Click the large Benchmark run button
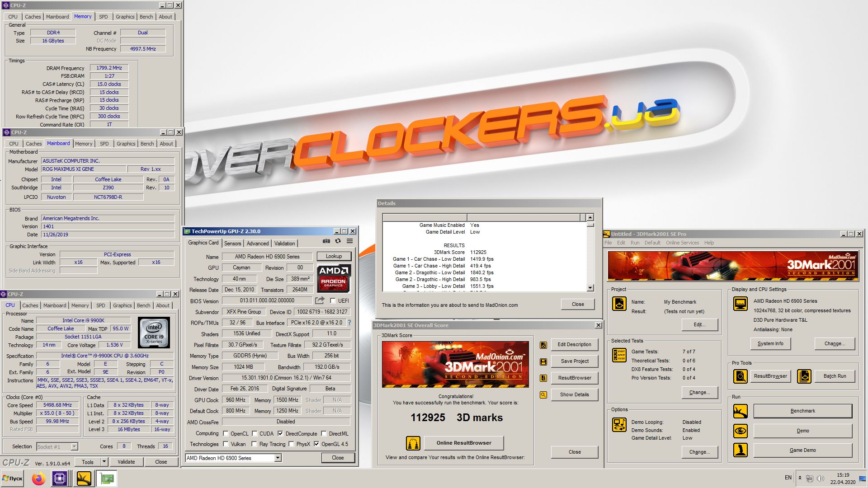Screen dimensions: 868x488 802,411
